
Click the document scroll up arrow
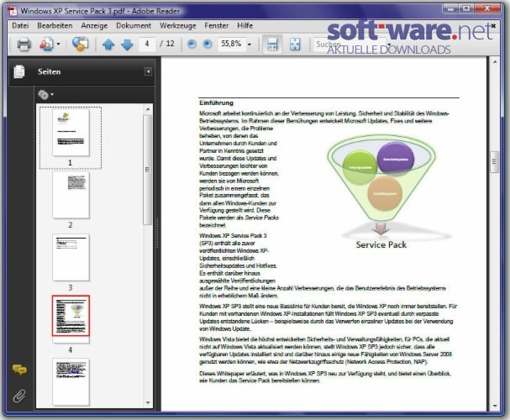click(495, 62)
